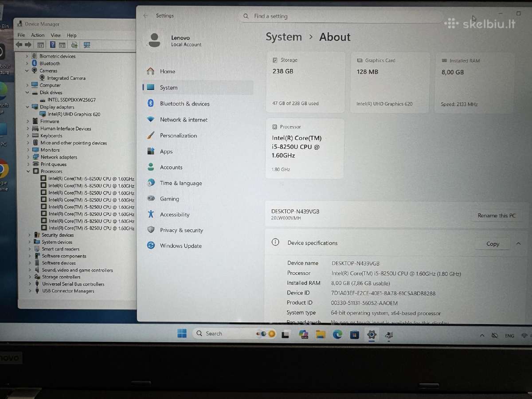Viewport: 532px width, 399px height.
Task: Open the File menu in Device Manager
Action: point(21,35)
